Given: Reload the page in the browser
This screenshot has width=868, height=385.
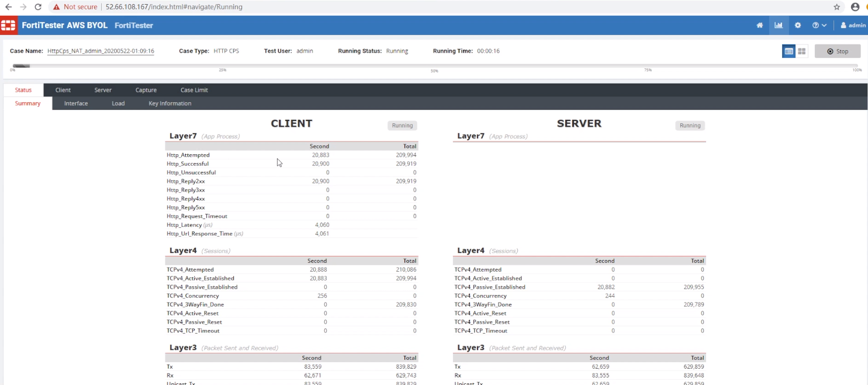Looking at the screenshot, I should [x=38, y=6].
